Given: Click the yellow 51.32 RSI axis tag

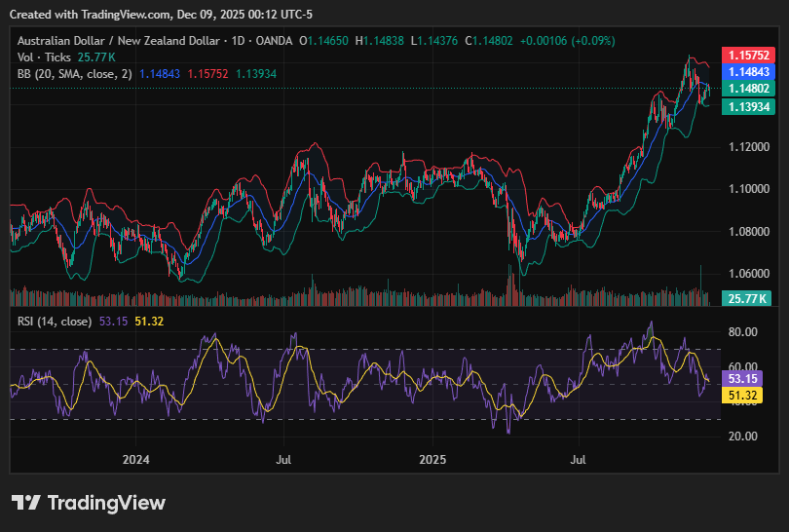Looking at the screenshot, I should (745, 395).
